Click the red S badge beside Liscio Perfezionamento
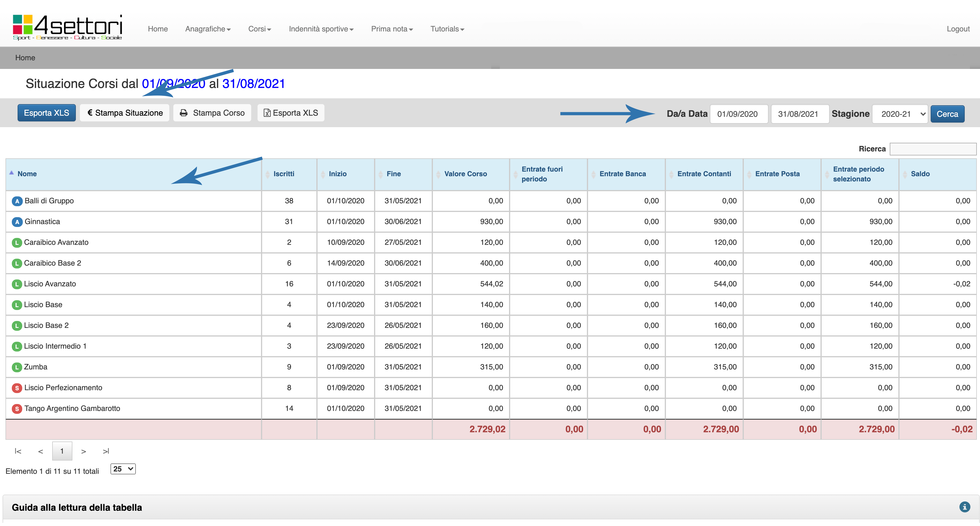Viewport: 980px width, 526px height. pyautogui.click(x=17, y=388)
